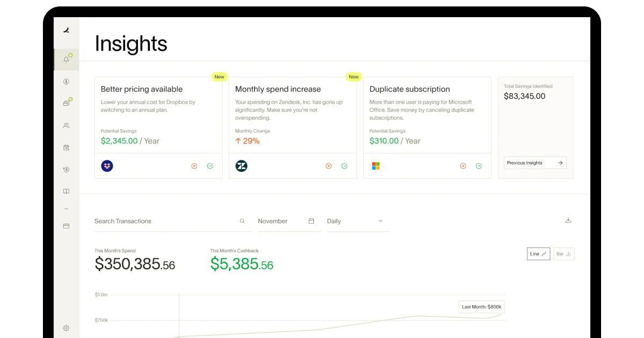Screen dimensions: 644x338
Task: Click the 29% monthly change value
Action: pyautogui.click(x=247, y=141)
